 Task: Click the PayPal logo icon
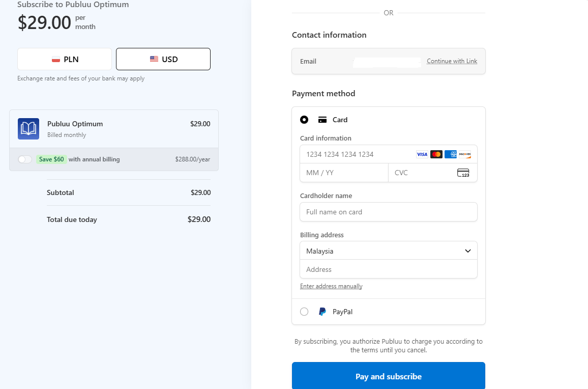(322, 312)
